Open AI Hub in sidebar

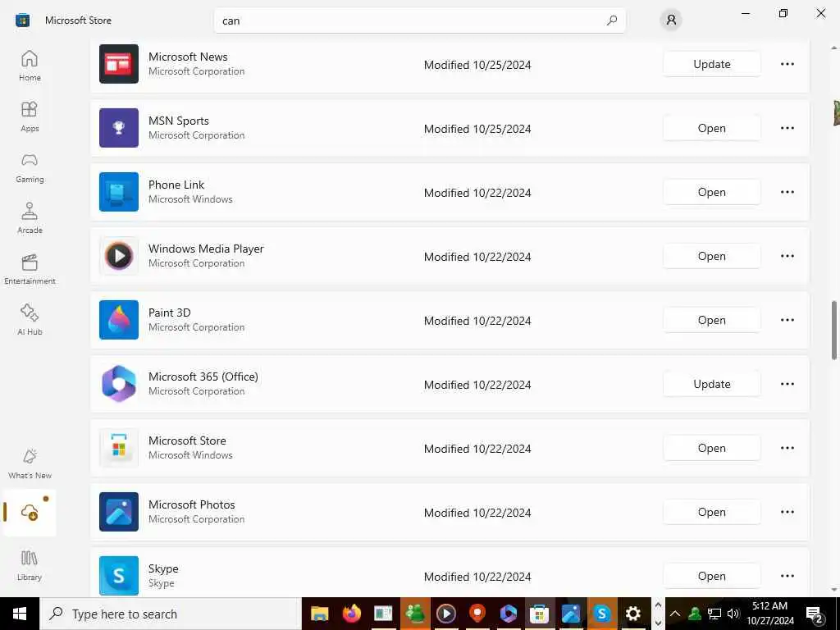(x=30, y=320)
